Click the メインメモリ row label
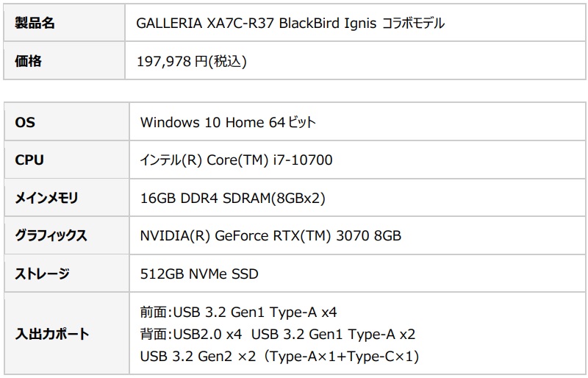The image size is (588, 378). pyautogui.click(x=46, y=198)
